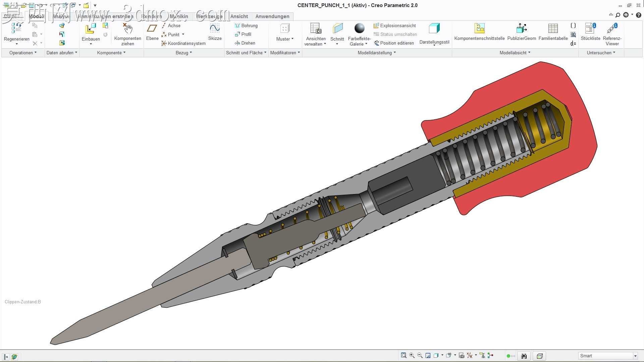Image resolution: width=644 pixels, height=362 pixels.
Task: Open the Punkt dropdown arrow
Action: tap(183, 34)
